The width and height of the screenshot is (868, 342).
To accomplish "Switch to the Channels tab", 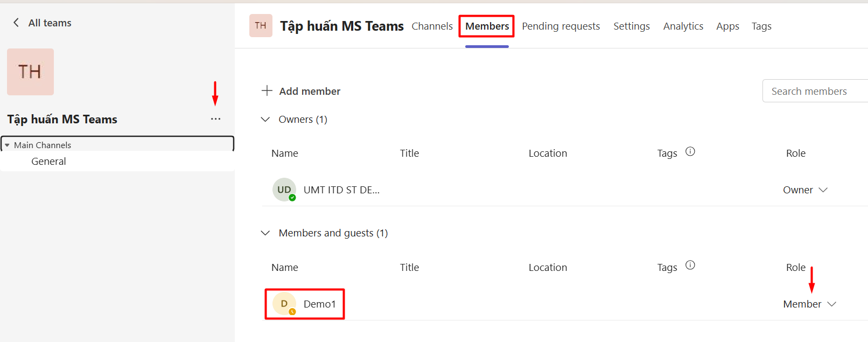I will 432,26.
